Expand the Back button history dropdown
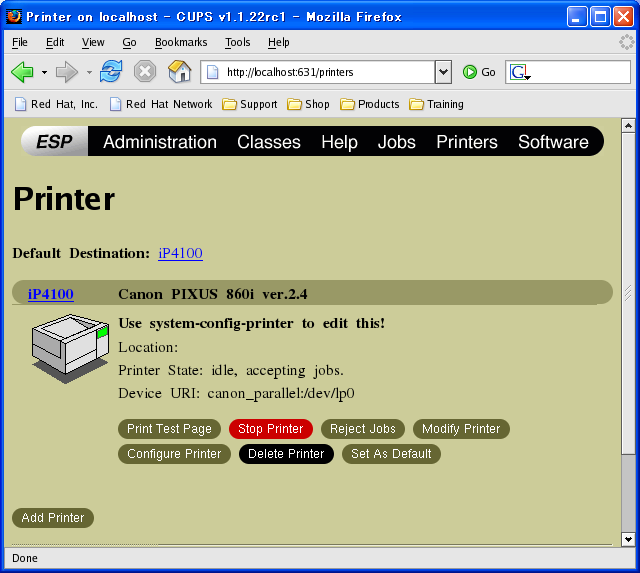Screen dimensions: 640x573 pos(44,73)
